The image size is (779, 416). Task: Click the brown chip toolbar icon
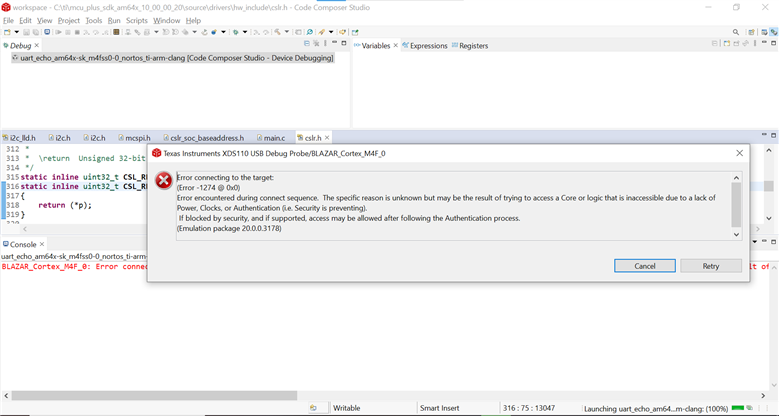[x=116, y=32]
